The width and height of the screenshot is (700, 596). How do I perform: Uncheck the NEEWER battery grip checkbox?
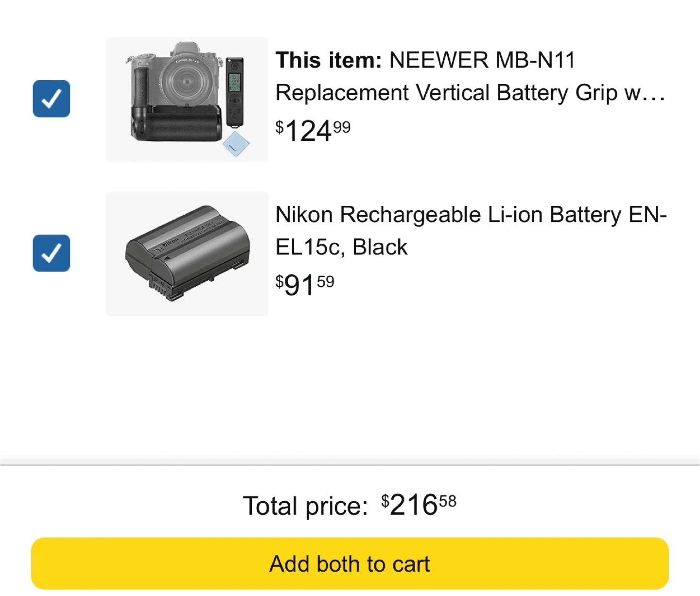click(52, 99)
